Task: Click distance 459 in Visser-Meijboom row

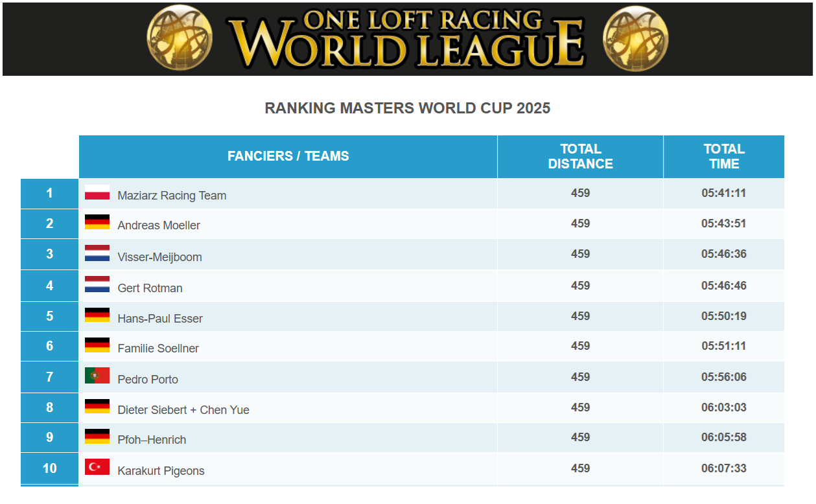Action: tap(581, 254)
